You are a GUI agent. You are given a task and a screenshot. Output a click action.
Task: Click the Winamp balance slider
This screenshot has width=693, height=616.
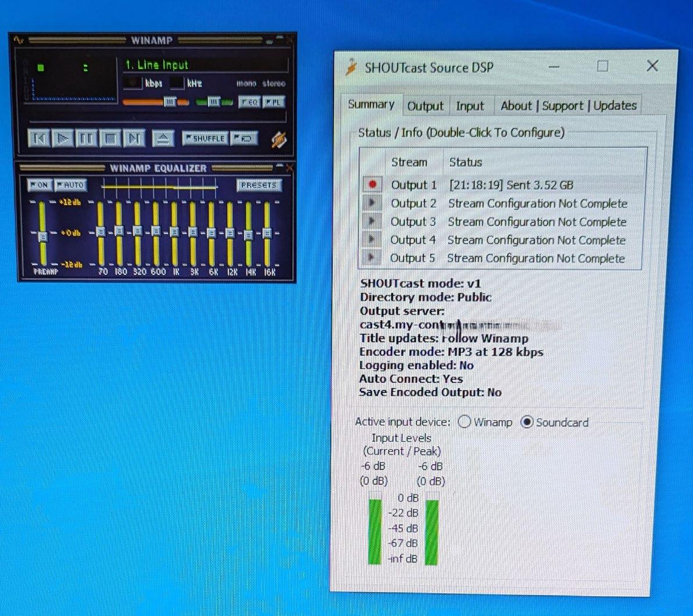214,102
